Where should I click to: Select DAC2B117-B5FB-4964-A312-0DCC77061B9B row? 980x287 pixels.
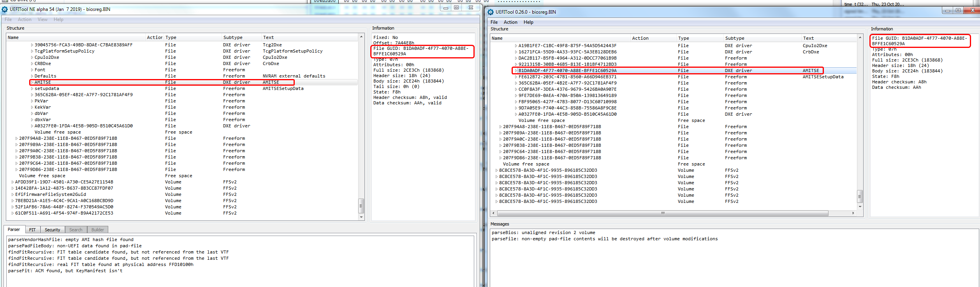click(x=674, y=58)
